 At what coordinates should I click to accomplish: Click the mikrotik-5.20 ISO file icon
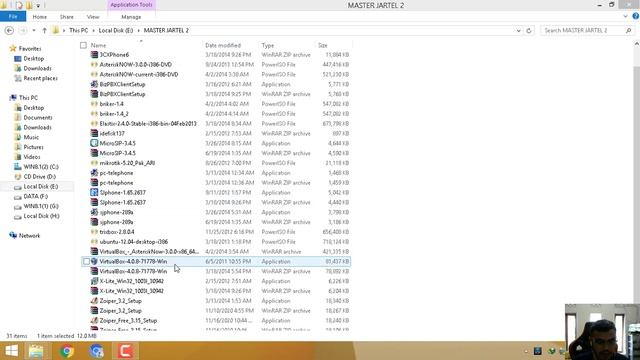point(94,163)
